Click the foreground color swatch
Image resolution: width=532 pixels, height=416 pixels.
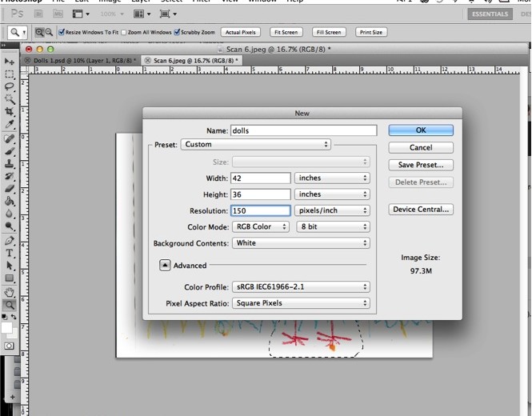(x=6, y=328)
